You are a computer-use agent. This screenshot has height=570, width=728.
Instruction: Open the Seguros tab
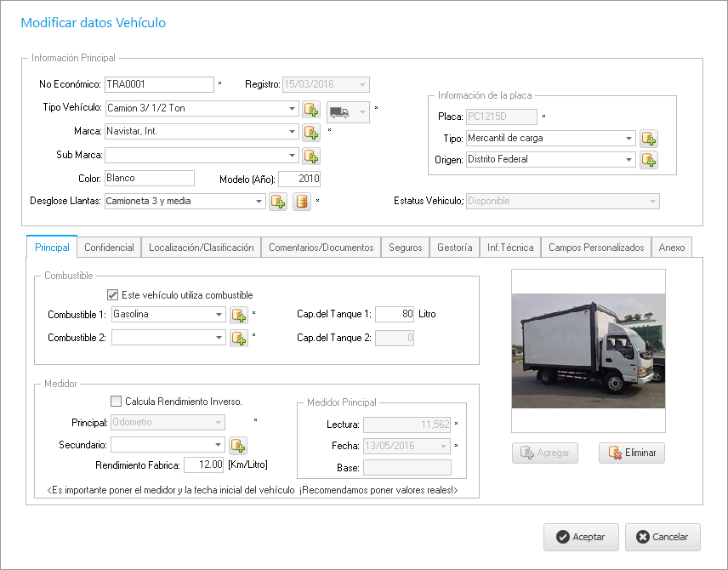point(405,248)
